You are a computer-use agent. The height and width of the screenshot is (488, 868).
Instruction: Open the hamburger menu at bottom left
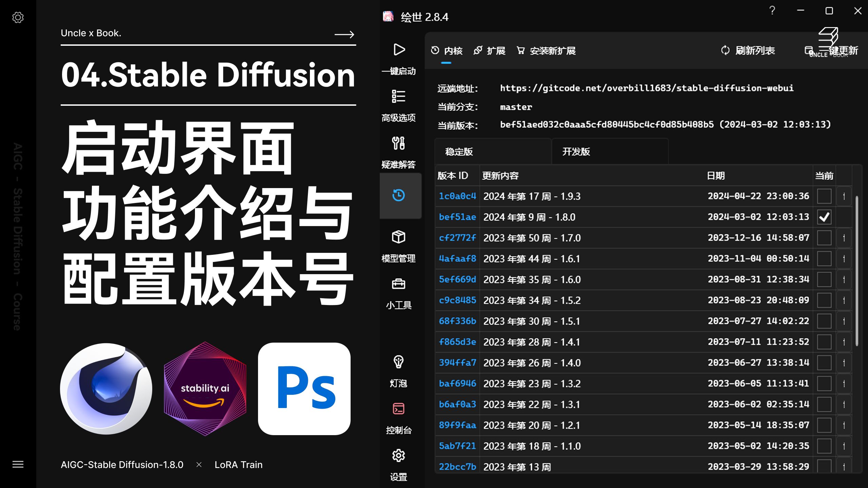[18, 465]
